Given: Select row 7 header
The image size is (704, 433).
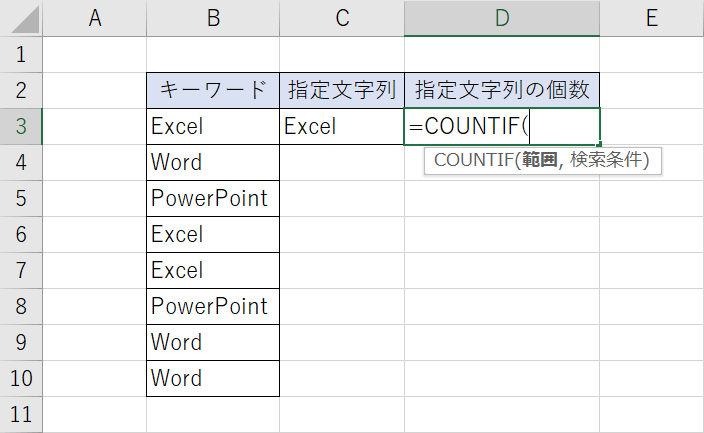Looking at the screenshot, I should click(x=21, y=270).
